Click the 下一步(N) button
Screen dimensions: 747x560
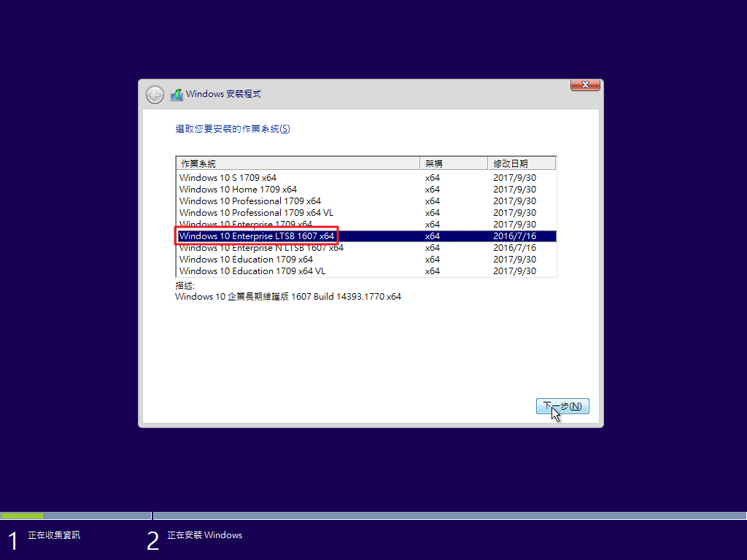point(562,406)
